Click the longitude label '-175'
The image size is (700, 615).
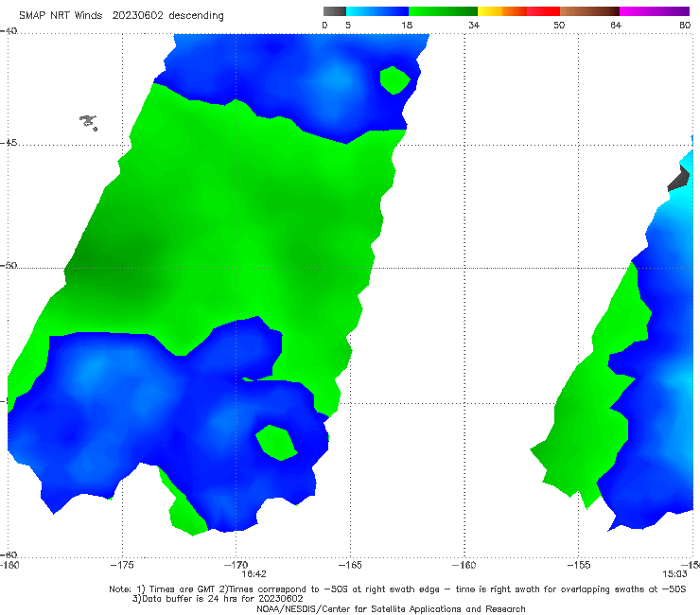pos(122,565)
